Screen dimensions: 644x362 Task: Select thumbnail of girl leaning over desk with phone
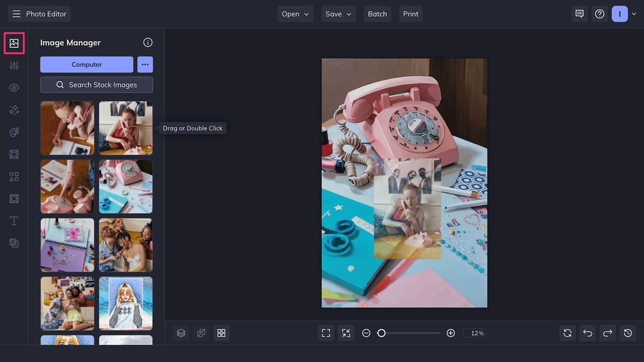coord(68,128)
